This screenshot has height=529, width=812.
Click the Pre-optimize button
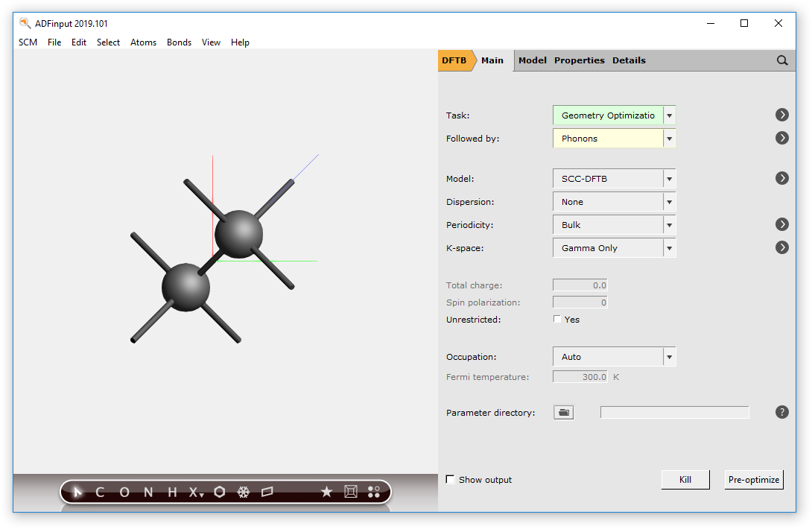tap(754, 480)
